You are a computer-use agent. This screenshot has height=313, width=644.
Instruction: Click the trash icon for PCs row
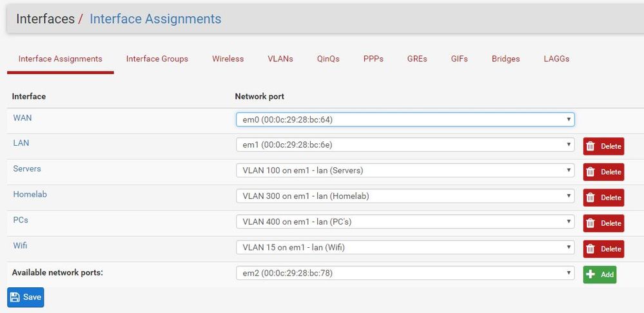(592, 223)
